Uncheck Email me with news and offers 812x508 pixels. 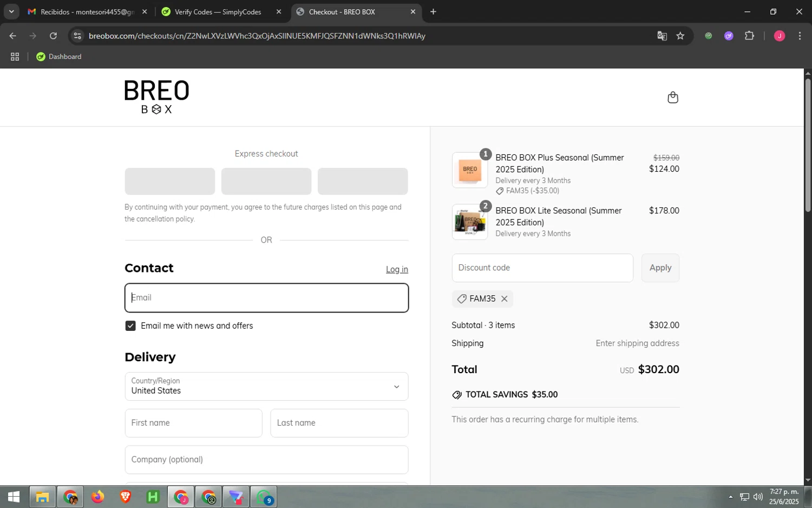pos(130,325)
